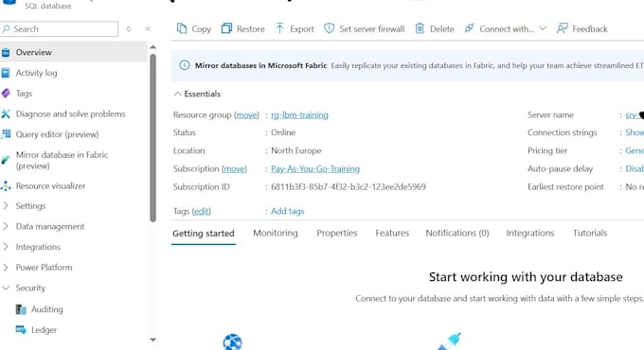Open the Features tab
The height and width of the screenshot is (350, 644).
point(392,233)
